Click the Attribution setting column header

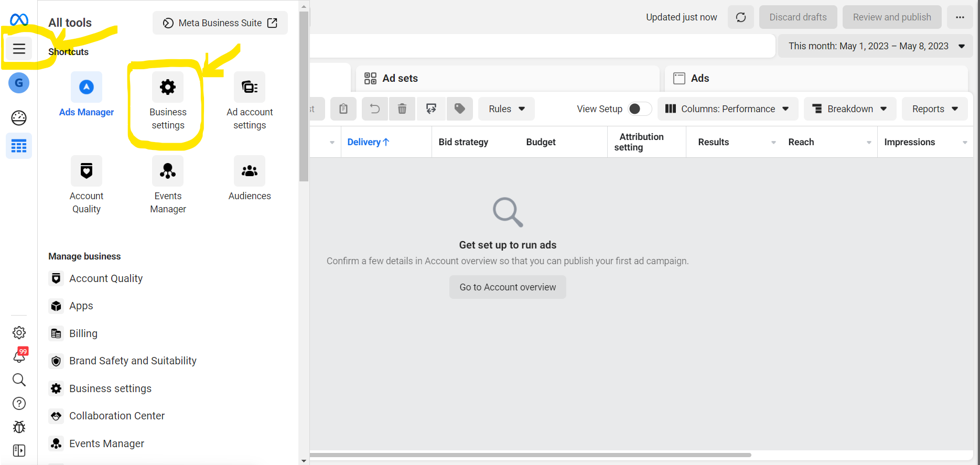point(639,142)
